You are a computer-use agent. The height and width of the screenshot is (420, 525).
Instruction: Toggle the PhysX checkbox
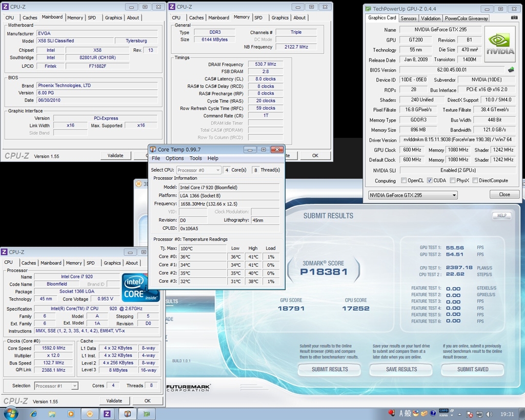pyautogui.click(x=452, y=180)
